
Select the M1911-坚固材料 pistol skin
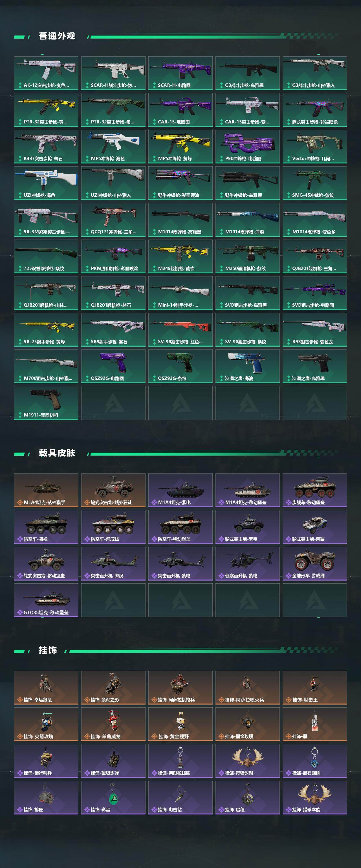(x=46, y=403)
